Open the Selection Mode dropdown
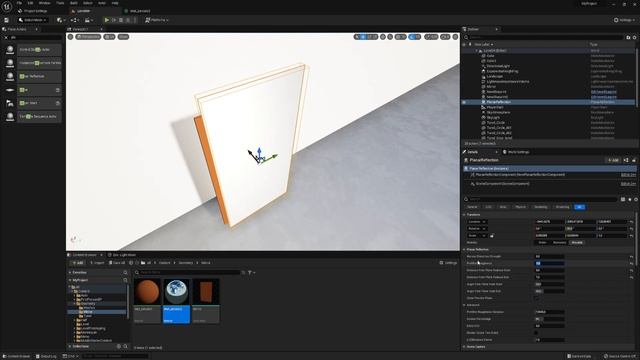Viewport: 640px width, 360px height. [x=33, y=20]
